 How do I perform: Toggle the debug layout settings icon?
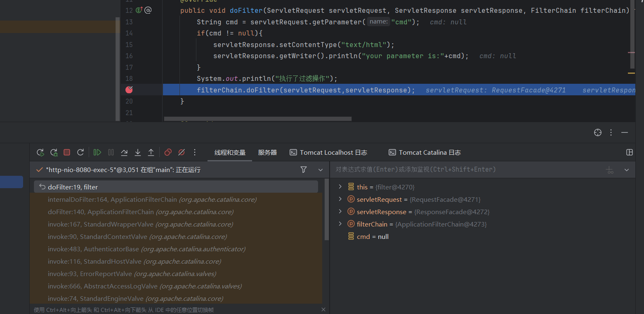point(629,152)
